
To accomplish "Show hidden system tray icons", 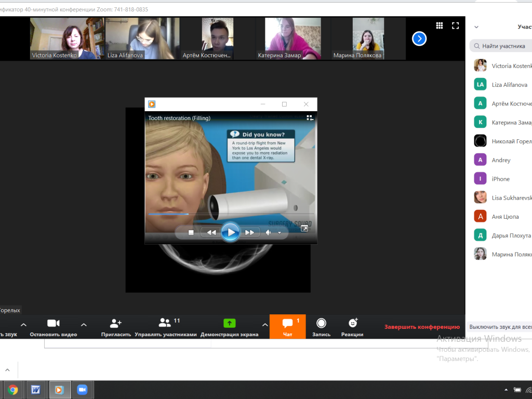I will tap(506, 390).
